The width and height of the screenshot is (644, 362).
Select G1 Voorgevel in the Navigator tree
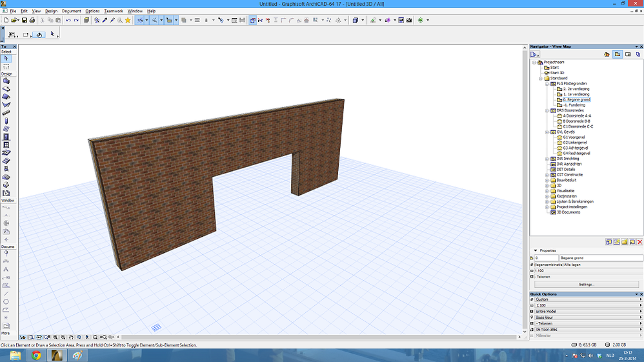pos(574,137)
